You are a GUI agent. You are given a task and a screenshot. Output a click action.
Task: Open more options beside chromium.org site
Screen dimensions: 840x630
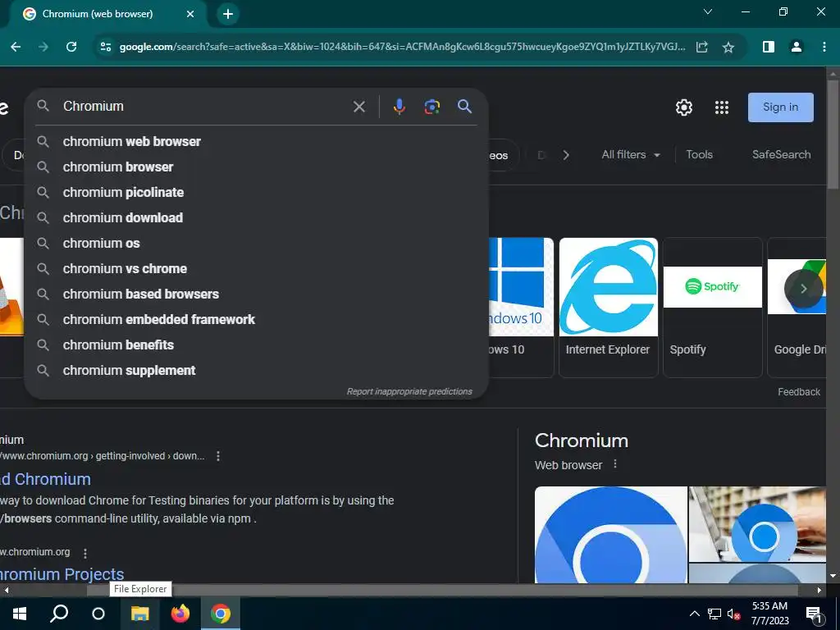pos(85,553)
